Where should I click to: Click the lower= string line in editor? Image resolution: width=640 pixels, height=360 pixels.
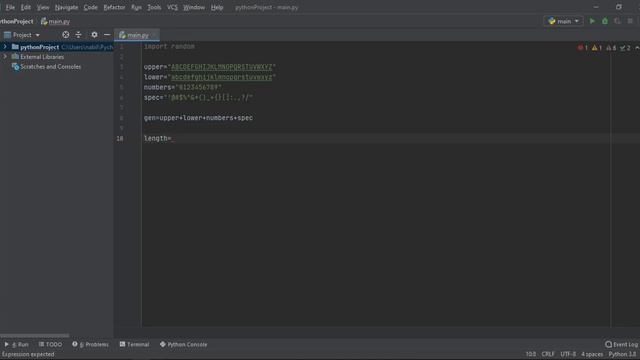(210, 77)
